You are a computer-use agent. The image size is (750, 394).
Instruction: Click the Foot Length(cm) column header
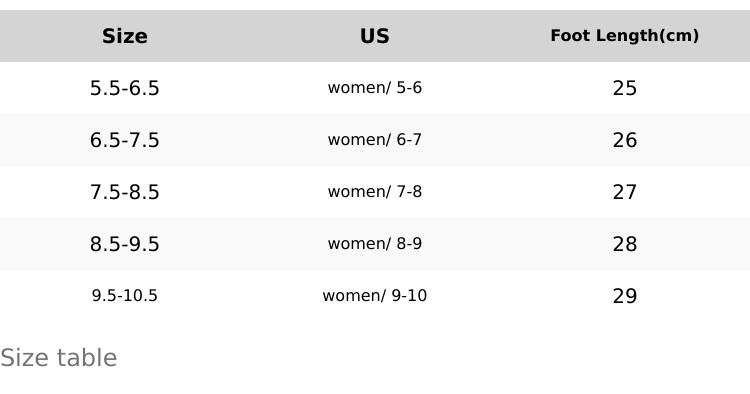[x=625, y=36]
